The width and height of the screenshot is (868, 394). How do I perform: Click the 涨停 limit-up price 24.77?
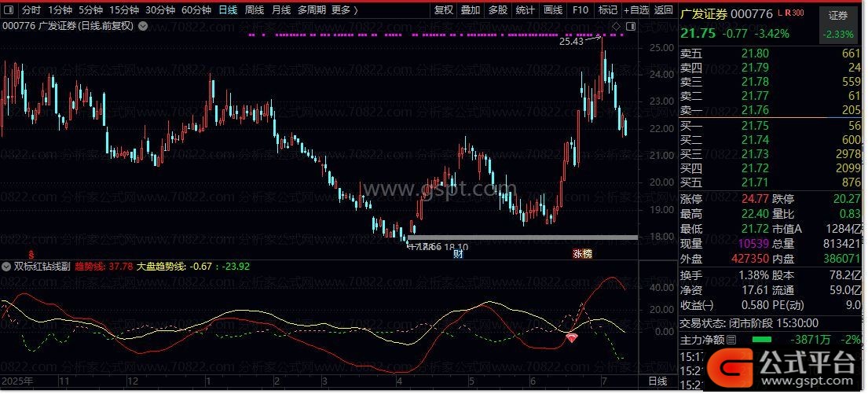755,200
